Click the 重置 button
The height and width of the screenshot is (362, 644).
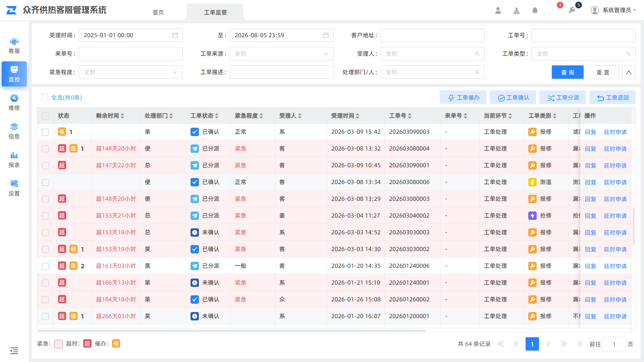coord(603,72)
